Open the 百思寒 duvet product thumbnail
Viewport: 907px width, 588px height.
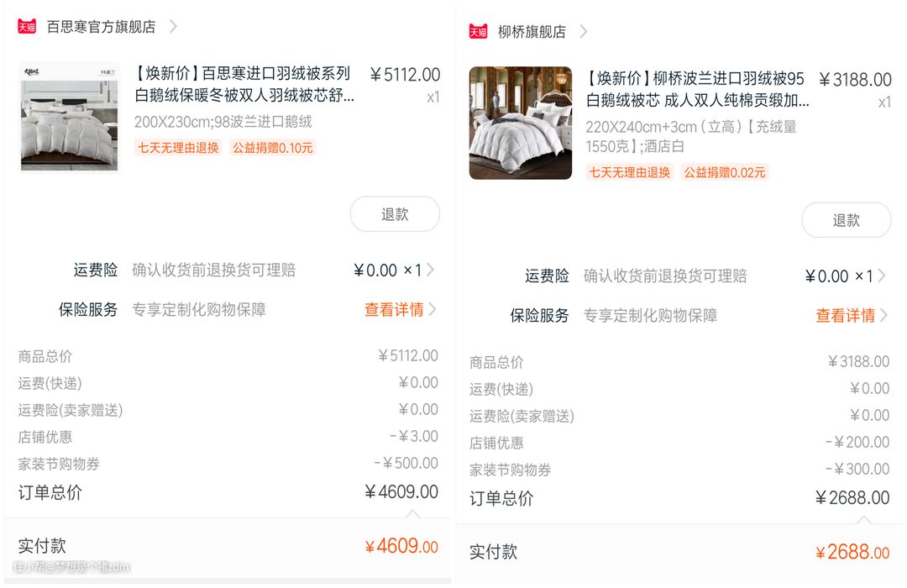coord(69,118)
